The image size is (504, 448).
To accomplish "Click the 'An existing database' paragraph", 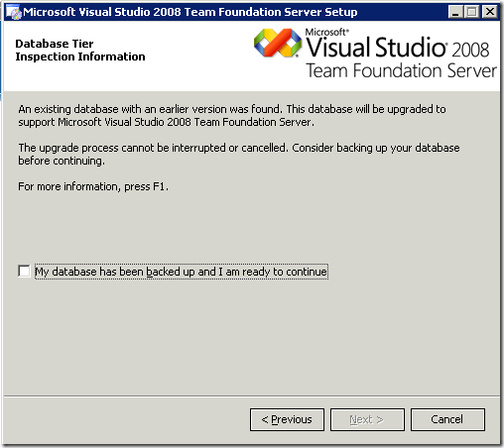I will (x=232, y=116).
